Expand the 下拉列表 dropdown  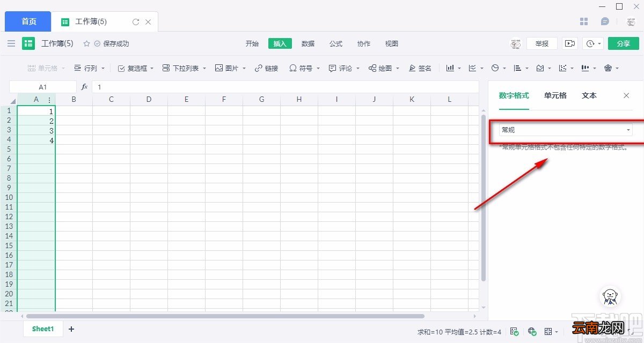[204, 68]
